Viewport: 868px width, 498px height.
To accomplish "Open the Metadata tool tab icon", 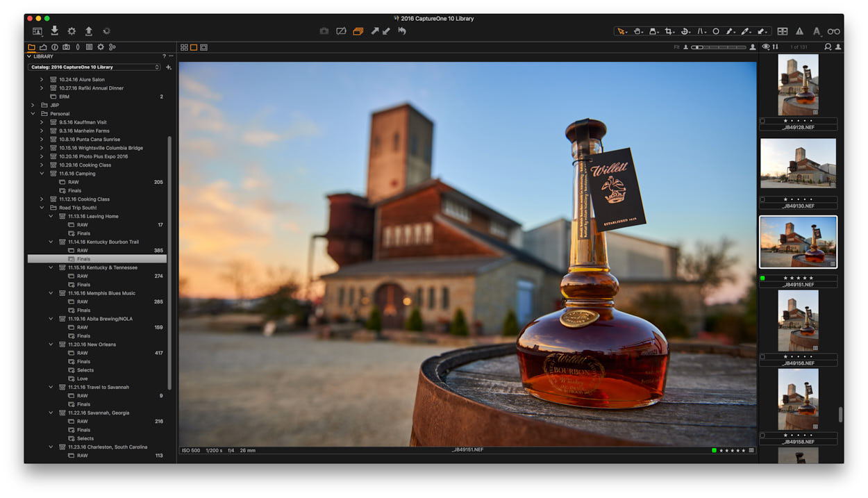I will [89, 47].
